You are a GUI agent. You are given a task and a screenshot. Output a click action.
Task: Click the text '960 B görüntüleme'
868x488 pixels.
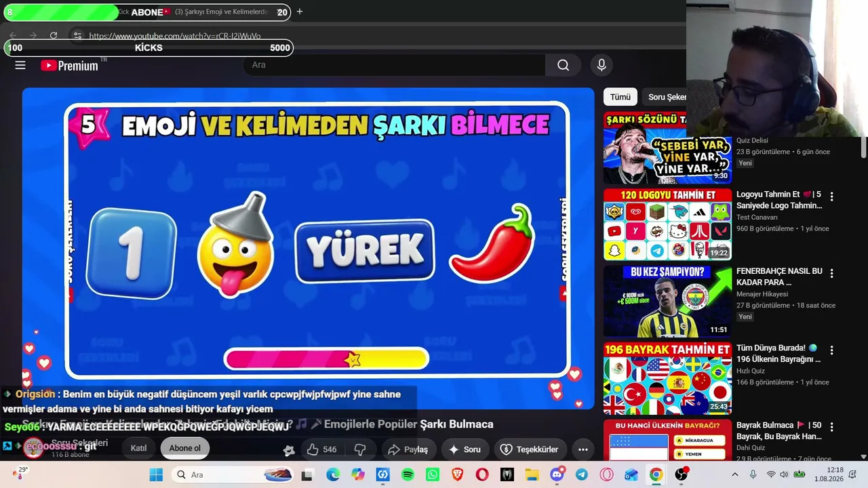tap(765, 228)
